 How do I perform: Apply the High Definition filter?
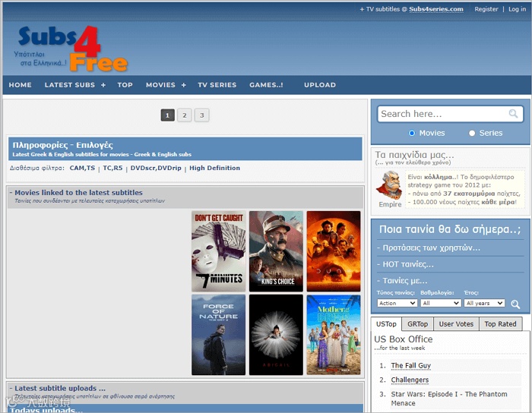[x=214, y=168]
